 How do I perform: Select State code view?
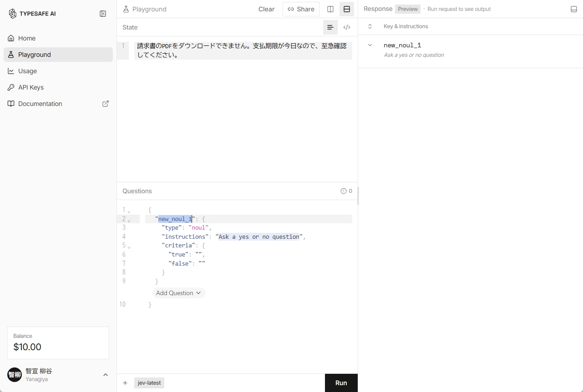347,27
